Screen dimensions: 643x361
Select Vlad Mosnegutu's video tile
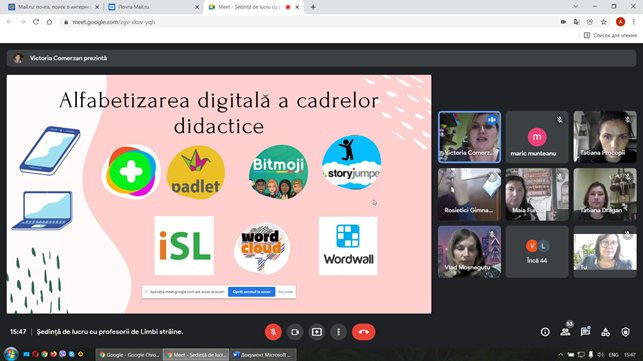tap(470, 251)
